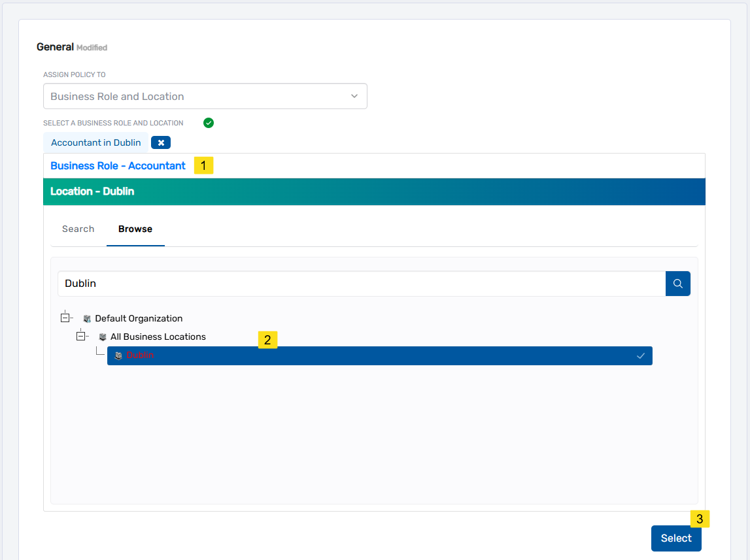Click the search magnifier icon beside Dublin field

677,283
